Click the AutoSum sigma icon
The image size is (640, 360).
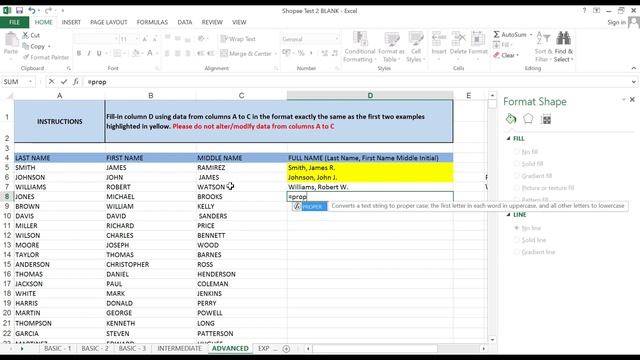496,35
